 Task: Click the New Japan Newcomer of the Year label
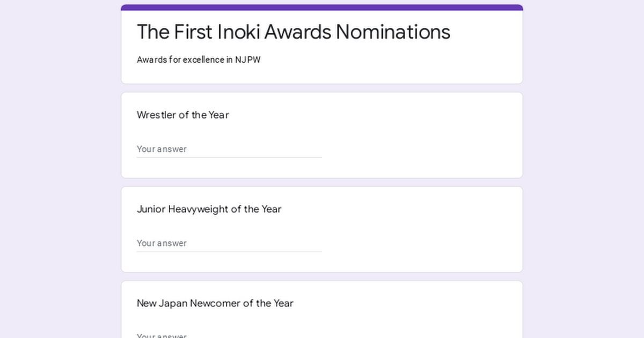(215, 303)
